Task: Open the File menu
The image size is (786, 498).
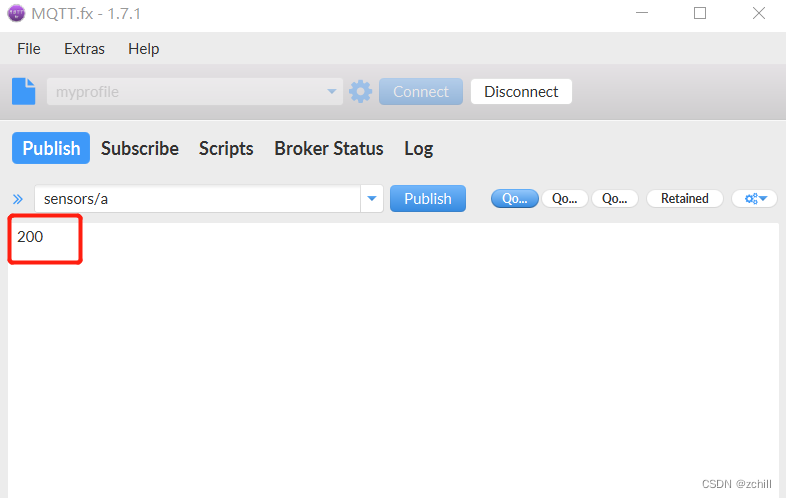Action: (x=29, y=49)
